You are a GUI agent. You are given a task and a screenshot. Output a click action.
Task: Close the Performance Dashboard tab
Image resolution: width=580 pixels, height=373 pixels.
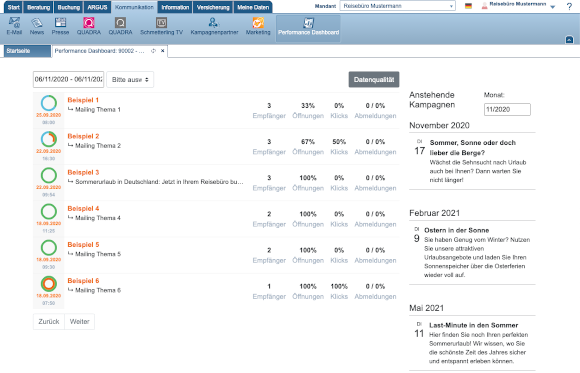click(x=162, y=51)
